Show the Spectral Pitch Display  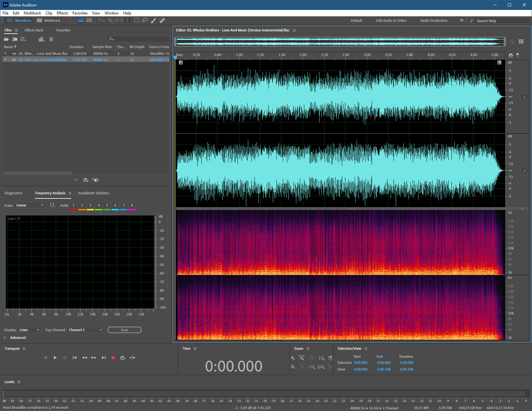(x=89, y=20)
